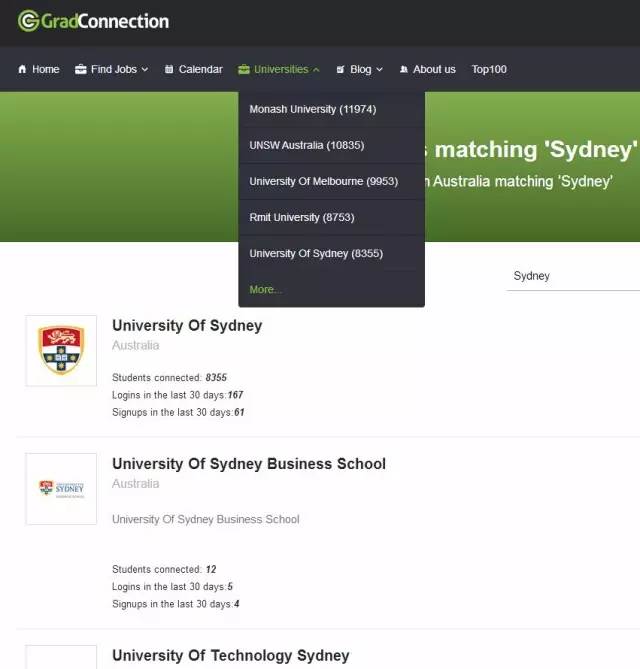This screenshot has height=669, width=640.
Task: Click the Universities briefcase icon
Action: coord(244,69)
